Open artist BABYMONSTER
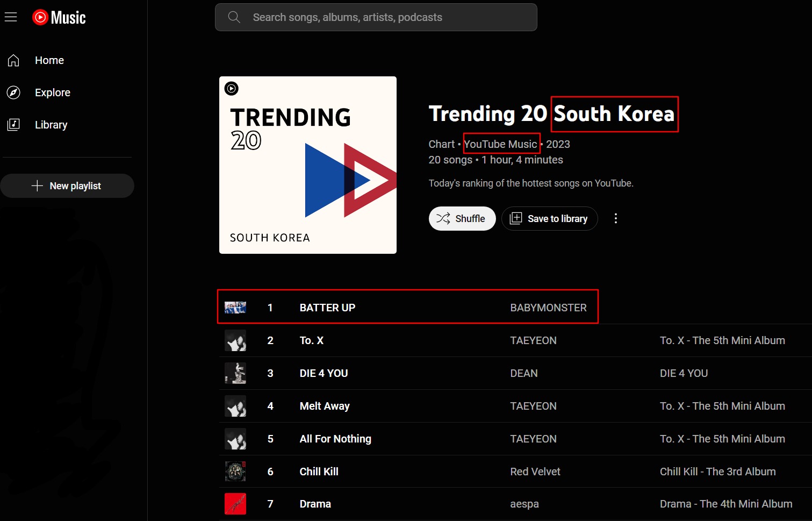The height and width of the screenshot is (521, 812). pos(548,308)
